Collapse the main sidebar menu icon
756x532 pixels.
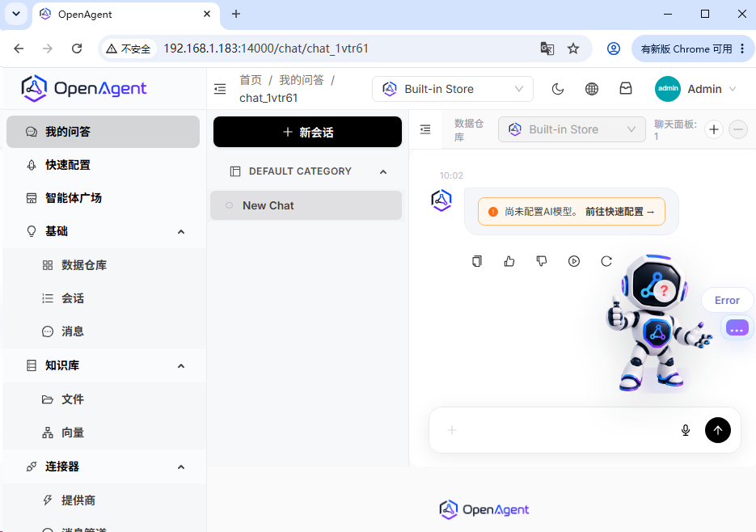(220, 89)
